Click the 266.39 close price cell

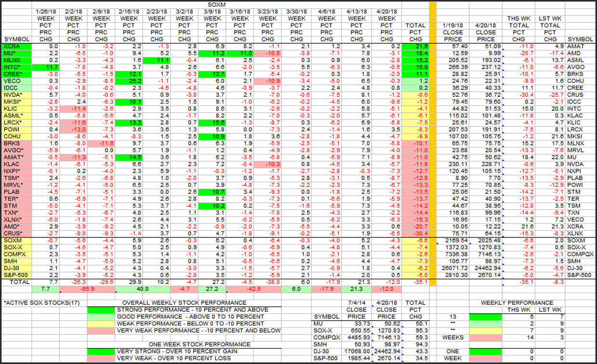453,67
